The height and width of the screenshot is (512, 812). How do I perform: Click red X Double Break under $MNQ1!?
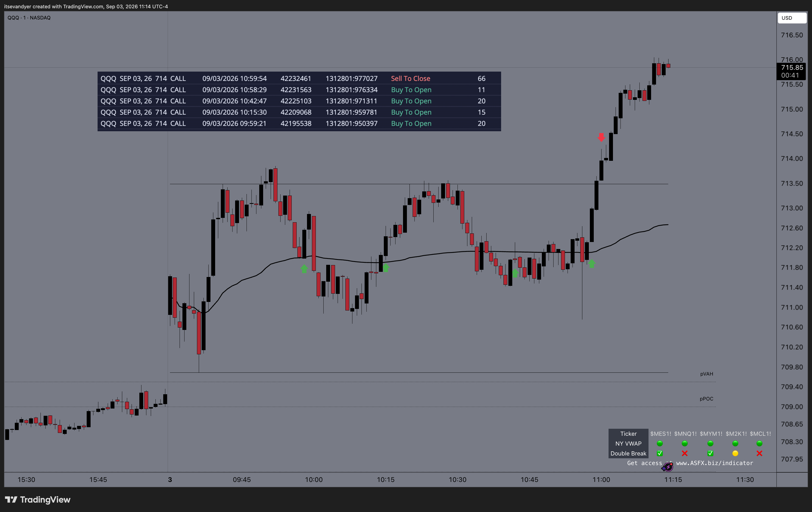685,453
